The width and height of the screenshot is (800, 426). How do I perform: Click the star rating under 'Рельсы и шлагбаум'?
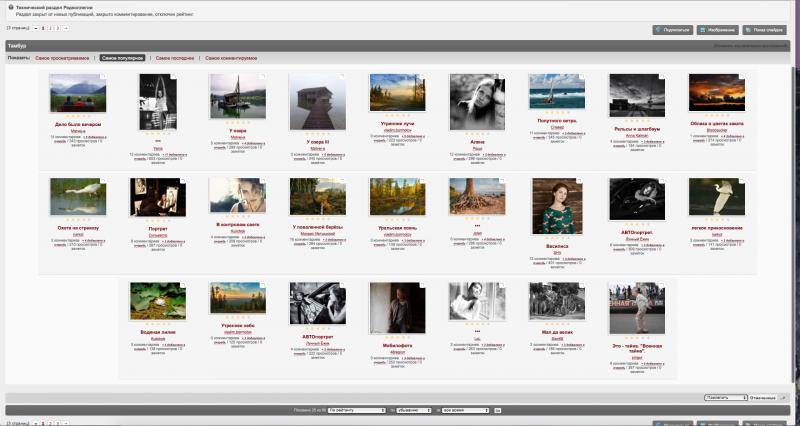pos(637,121)
